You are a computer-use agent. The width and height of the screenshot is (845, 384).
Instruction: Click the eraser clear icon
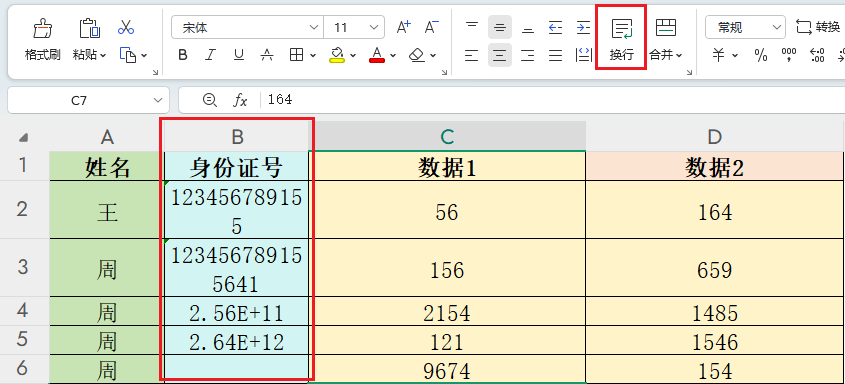click(416, 54)
